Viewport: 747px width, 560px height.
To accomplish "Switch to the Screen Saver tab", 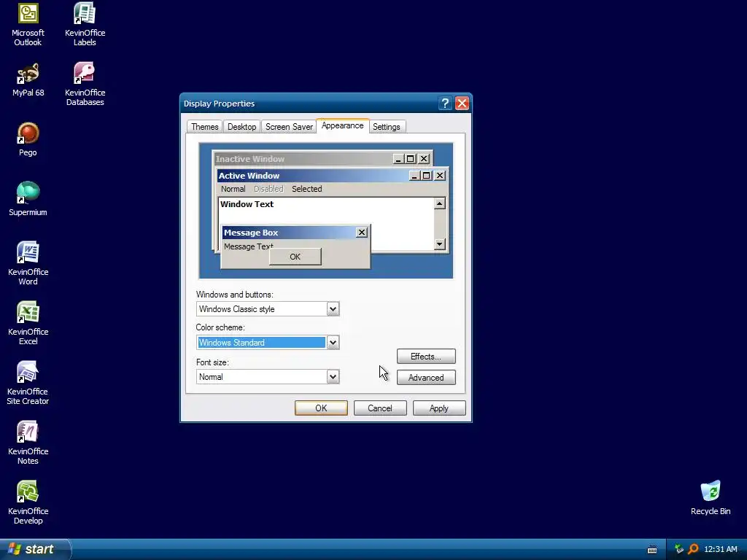I will 289,127.
